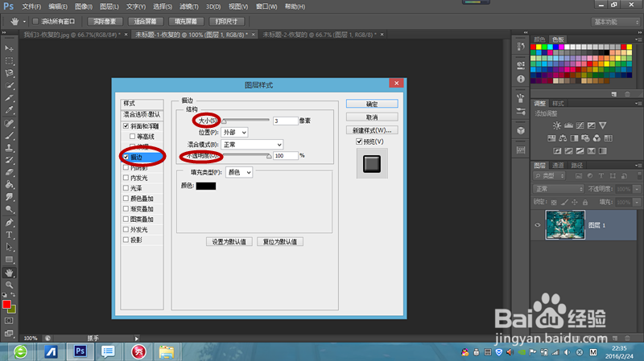This screenshot has height=361, width=644.
Task: Click the 适合屏幕 button
Action: point(145,22)
